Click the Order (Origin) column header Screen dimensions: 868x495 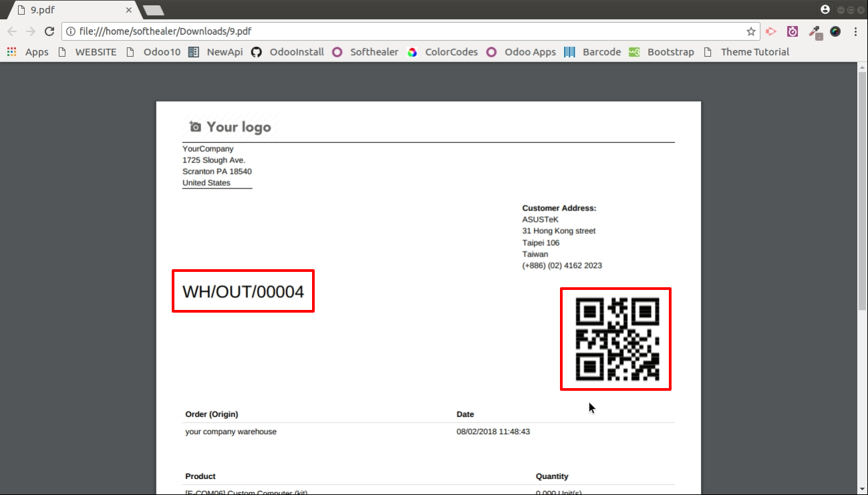[212, 414]
